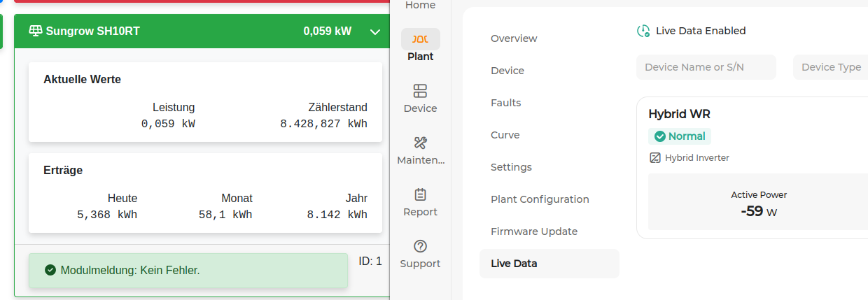868x300 pixels.
Task: Collapse the Sungrow SH10RT panel chevron
Action: pyautogui.click(x=374, y=31)
